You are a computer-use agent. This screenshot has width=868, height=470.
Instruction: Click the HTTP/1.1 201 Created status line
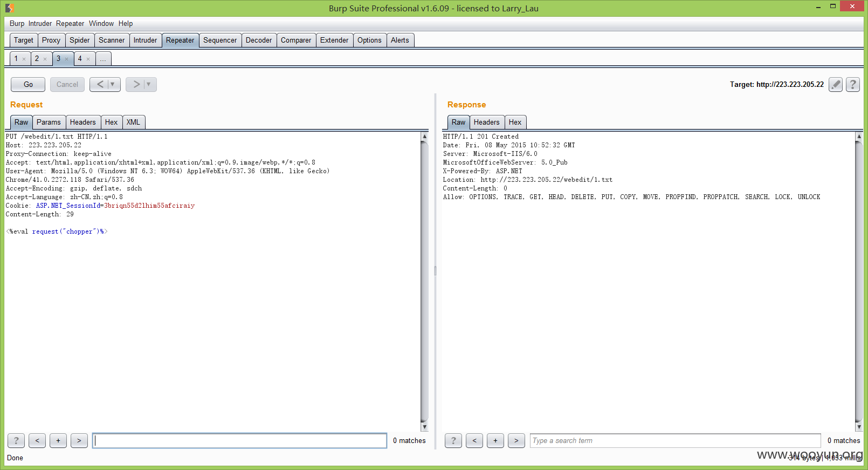point(481,137)
